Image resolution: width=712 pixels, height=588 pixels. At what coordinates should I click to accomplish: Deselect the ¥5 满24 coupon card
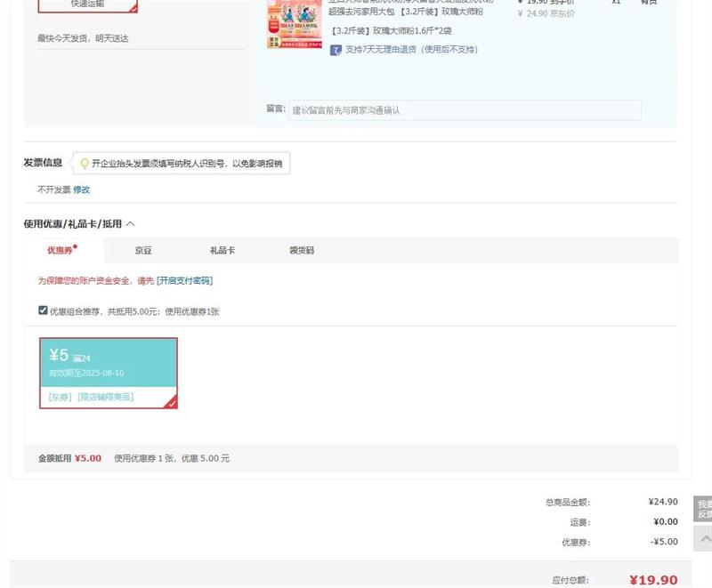click(108, 363)
